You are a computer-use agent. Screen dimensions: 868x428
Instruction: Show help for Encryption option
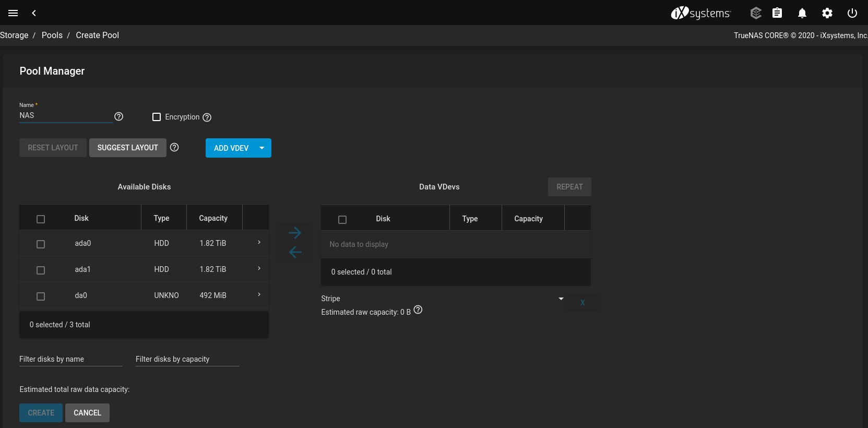tap(207, 117)
